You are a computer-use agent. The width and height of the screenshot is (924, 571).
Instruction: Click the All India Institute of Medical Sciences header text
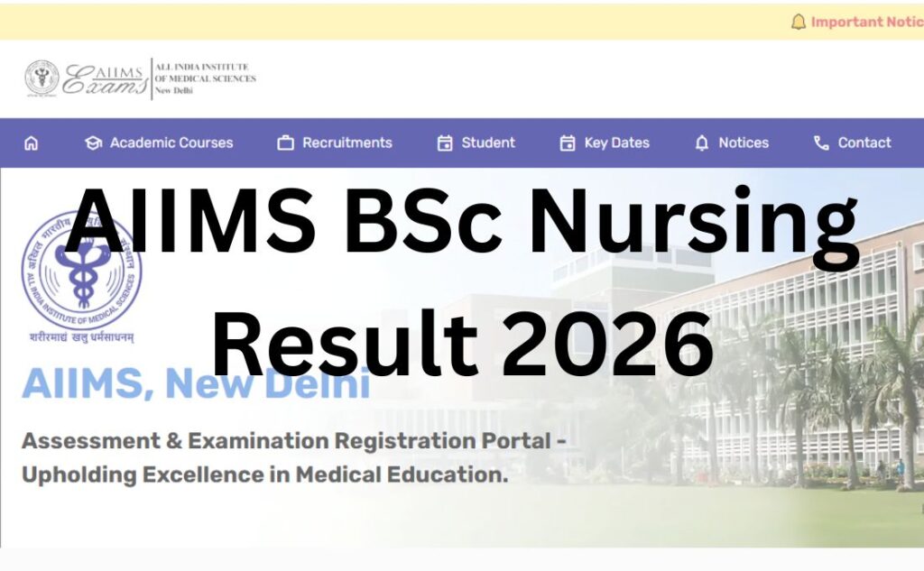205,78
